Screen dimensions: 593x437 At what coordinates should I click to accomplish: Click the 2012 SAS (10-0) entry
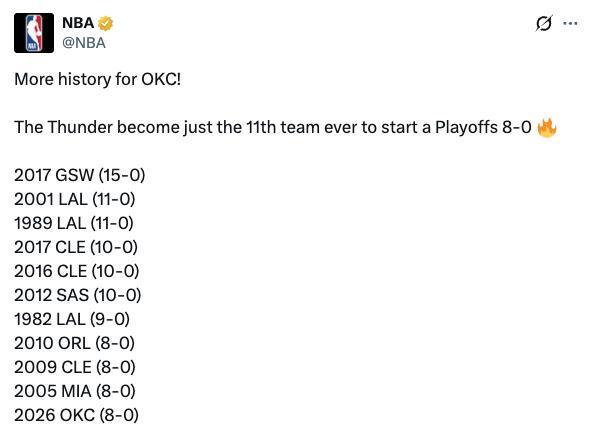tap(78, 295)
